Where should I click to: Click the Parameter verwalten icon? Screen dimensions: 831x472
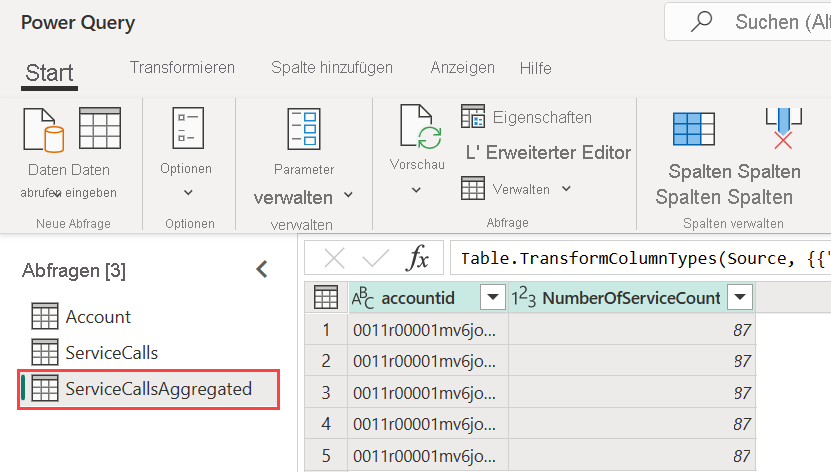click(x=304, y=129)
